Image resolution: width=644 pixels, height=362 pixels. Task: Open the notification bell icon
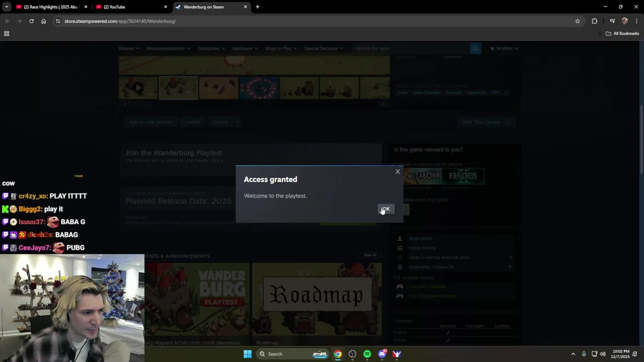click(x=636, y=354)
